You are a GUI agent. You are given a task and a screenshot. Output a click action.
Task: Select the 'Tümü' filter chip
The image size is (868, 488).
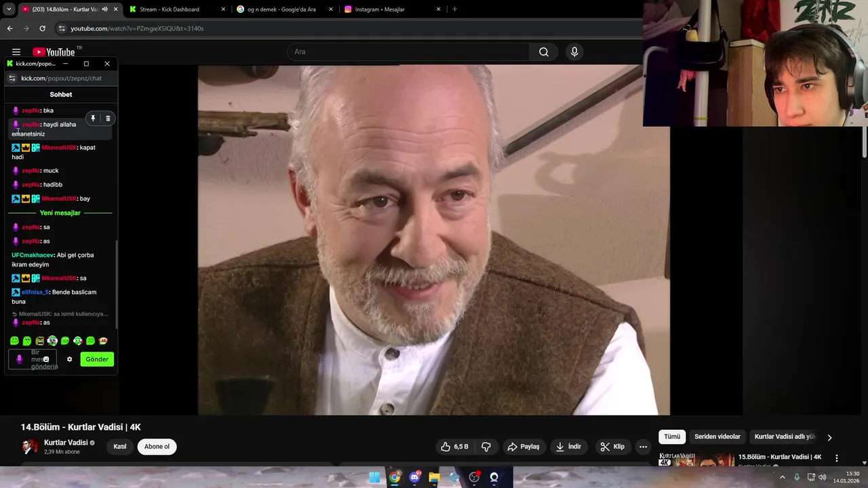[x=672, y=437]
